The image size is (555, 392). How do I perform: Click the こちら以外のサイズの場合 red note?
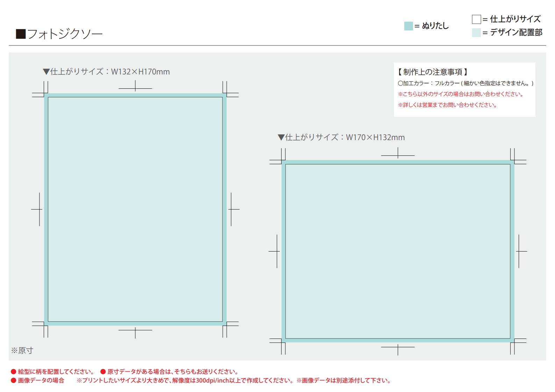[x=461, y=94]
